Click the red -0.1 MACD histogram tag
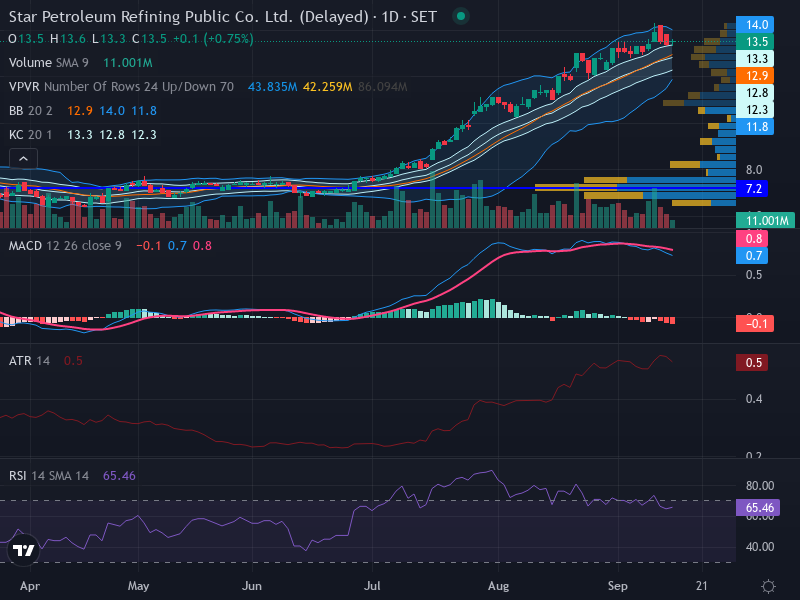The height and width of the screenshot is (600, 800). [x=755, y=323]
